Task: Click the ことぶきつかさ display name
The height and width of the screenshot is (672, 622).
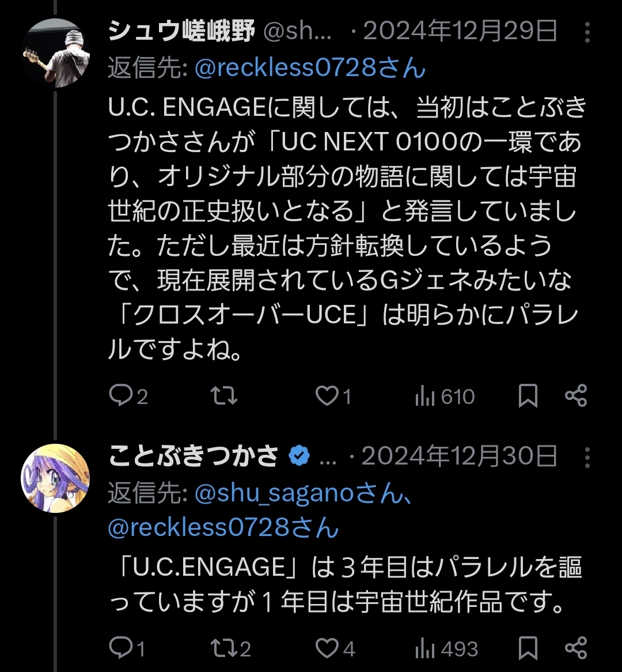Action: (193, 457)
